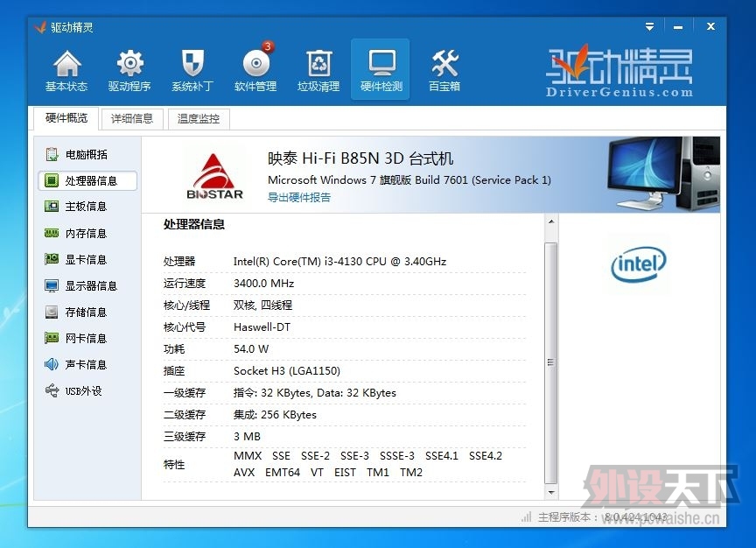Select the 硬件检测 monitor icon
Viewport: 756px width, 548px height.
381,63
